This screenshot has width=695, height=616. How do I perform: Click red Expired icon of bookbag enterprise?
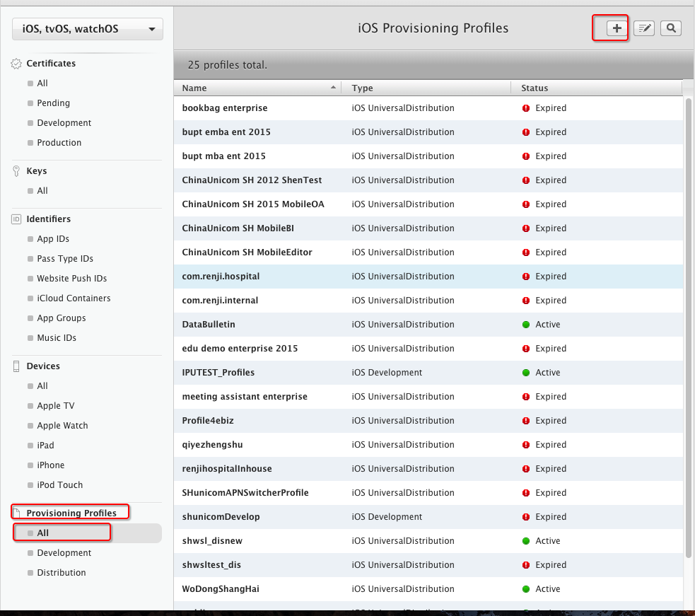(526, 108)
